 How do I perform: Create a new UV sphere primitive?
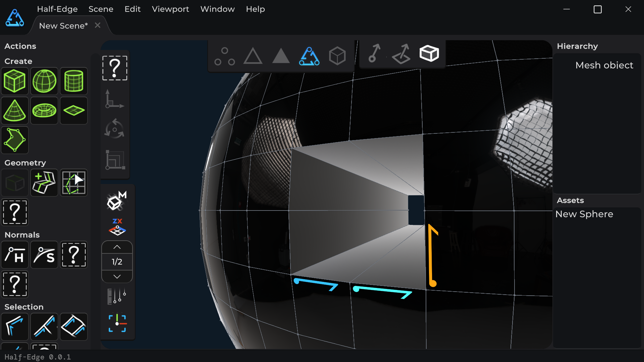pyautogui.click(x=44, y=81)
